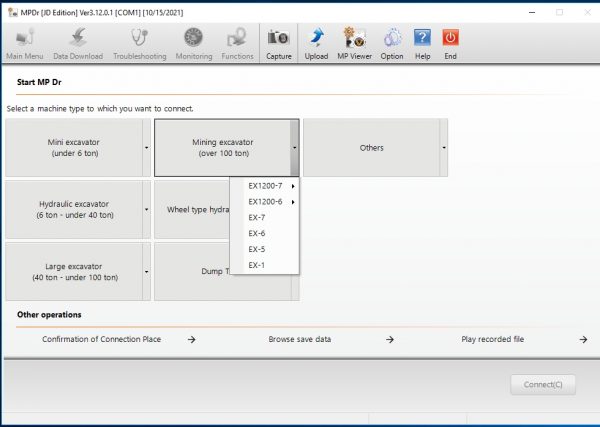Image resolution: width=600 pixels, height=427 pixels.
Task: Expand the Dump Truck dropdown arrow
Action: [x=295, y=287]
